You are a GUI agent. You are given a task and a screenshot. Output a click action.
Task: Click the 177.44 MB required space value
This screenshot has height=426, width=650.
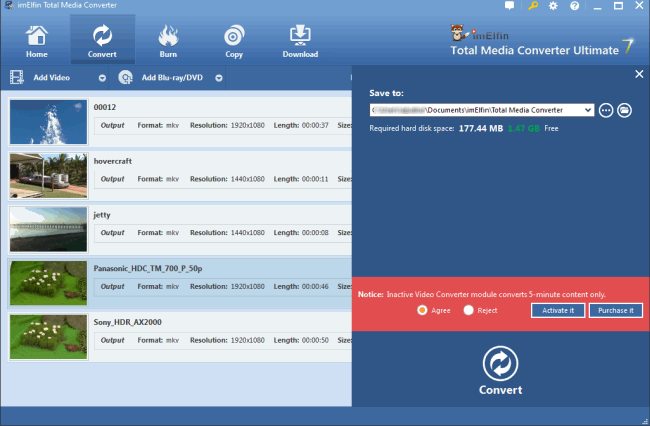click(x=481, y=128)
